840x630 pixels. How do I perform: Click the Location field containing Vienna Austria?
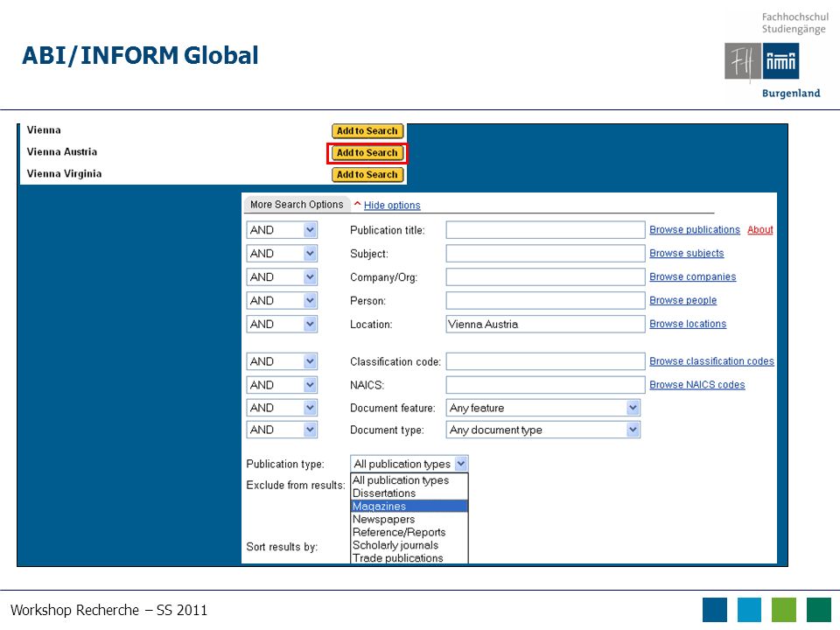545,324
